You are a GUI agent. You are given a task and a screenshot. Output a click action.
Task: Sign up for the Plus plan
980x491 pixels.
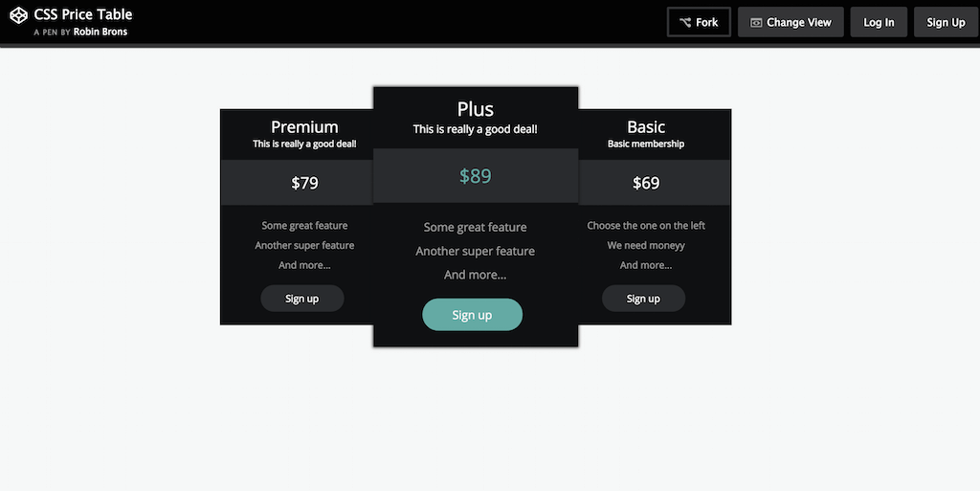coord(473,315)
